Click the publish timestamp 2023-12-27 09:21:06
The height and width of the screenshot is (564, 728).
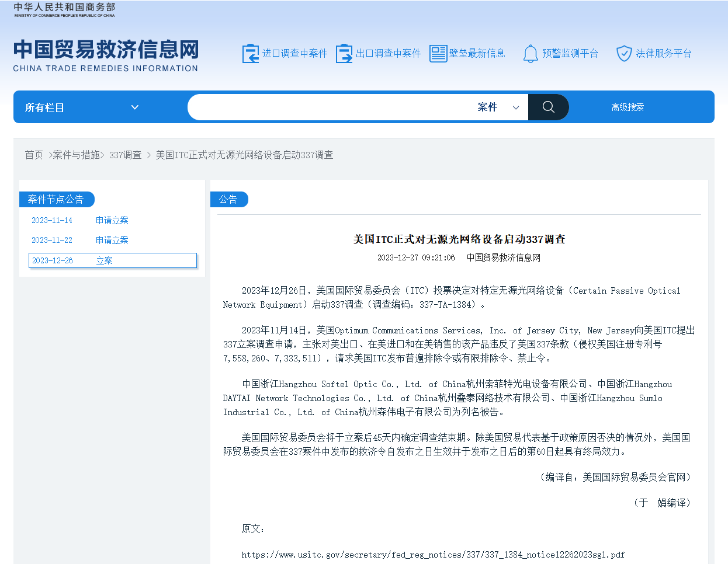(x=416, y=257)
